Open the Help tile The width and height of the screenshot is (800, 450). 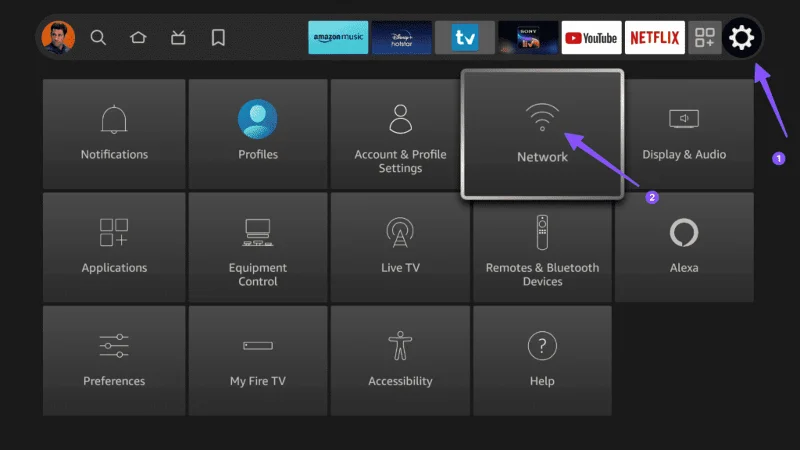pyautogui.click(x=542, y=361)
